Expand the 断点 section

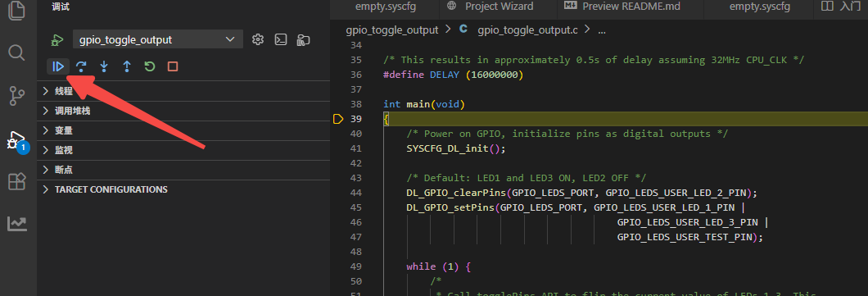(183, 170)
